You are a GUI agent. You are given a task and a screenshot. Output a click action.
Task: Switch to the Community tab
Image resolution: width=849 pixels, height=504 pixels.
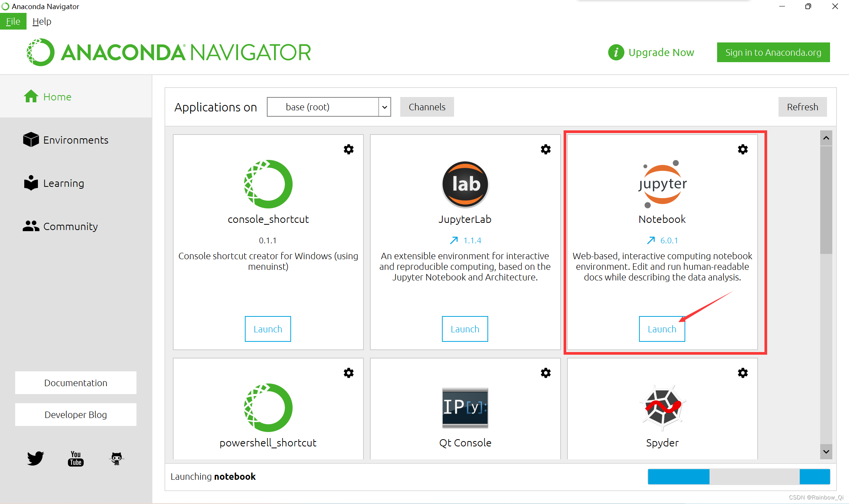point(76,226)
